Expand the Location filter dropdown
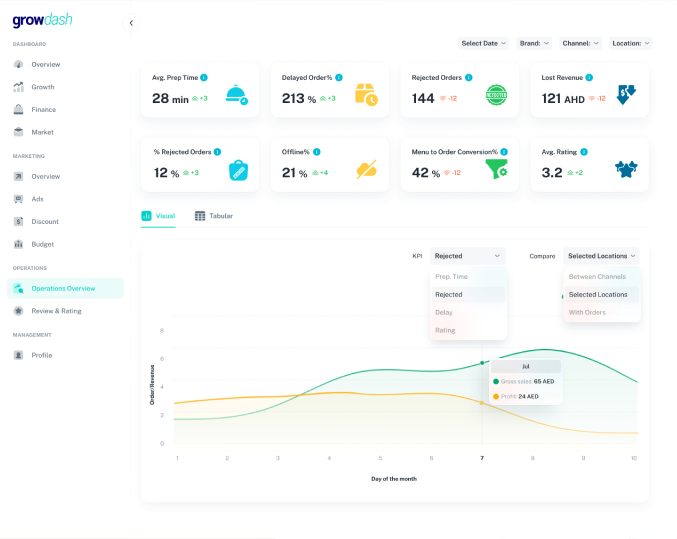 [x=630, y=43]
